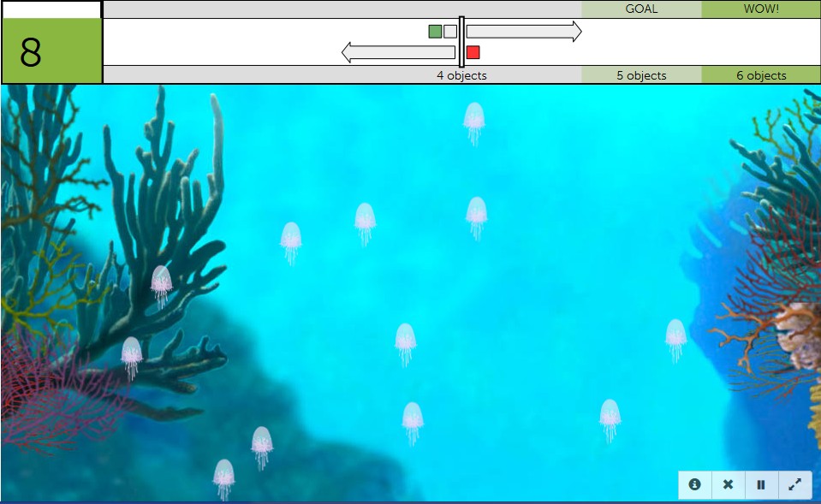Click the "4 objects" label
821x504 pixels.
point(461,75)
